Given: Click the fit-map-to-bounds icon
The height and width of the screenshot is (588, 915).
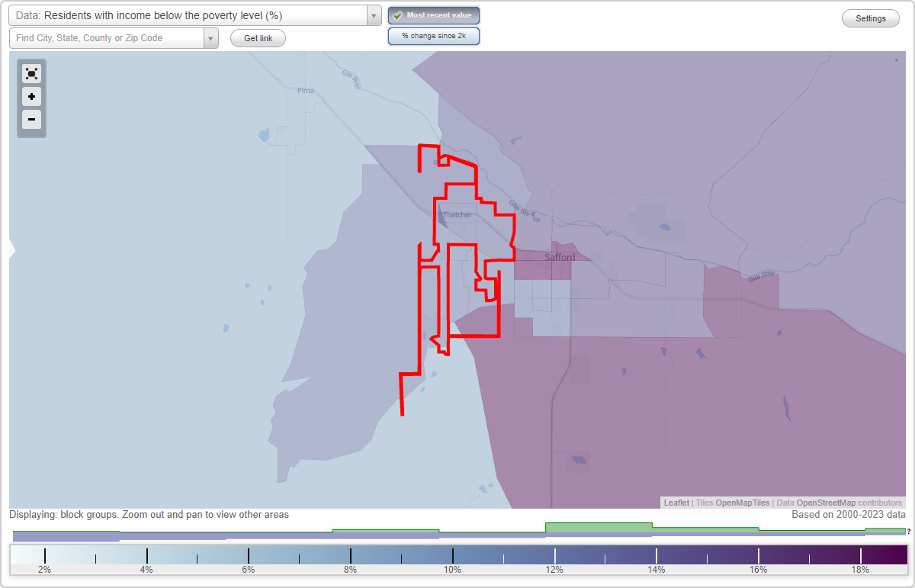Looking at the screenshot, I should click(31, 73).
